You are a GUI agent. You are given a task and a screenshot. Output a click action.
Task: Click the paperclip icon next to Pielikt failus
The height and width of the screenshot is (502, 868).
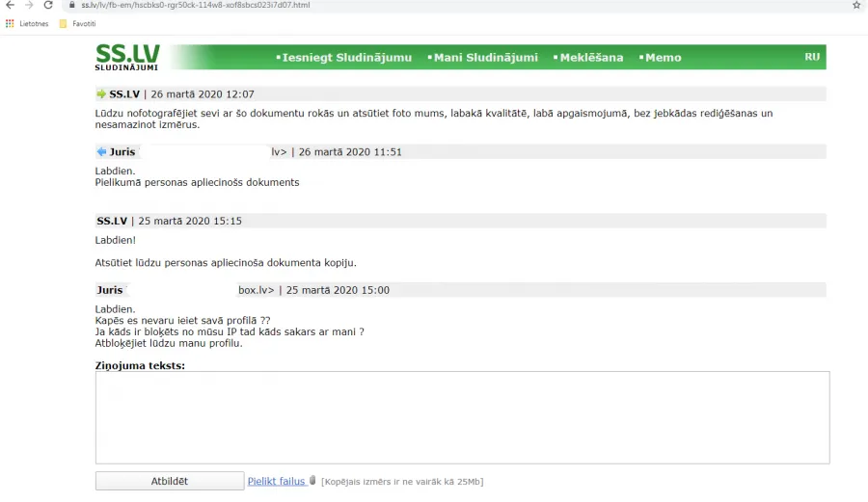[x=312, y=481]
